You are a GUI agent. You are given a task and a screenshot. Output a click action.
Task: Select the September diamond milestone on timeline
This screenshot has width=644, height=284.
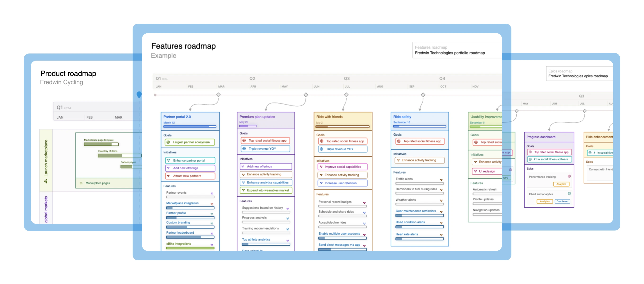[x=423, y=95]
